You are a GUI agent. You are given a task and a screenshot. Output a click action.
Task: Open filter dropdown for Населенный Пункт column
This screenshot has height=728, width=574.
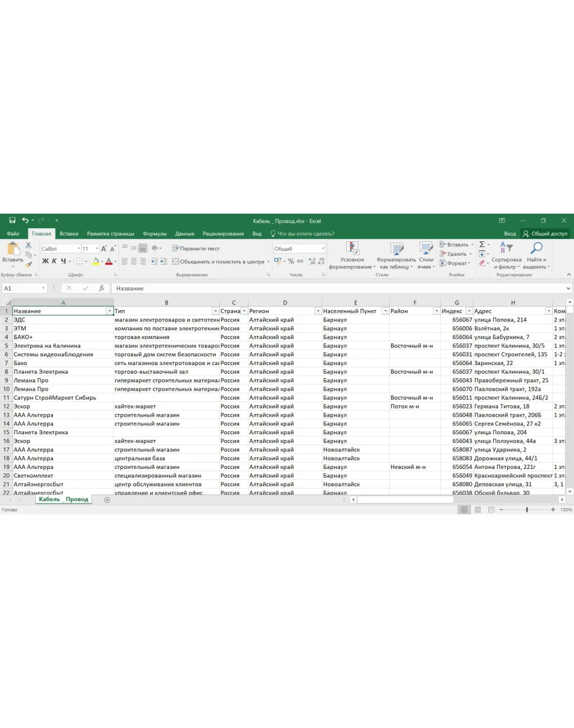point(385,311)
